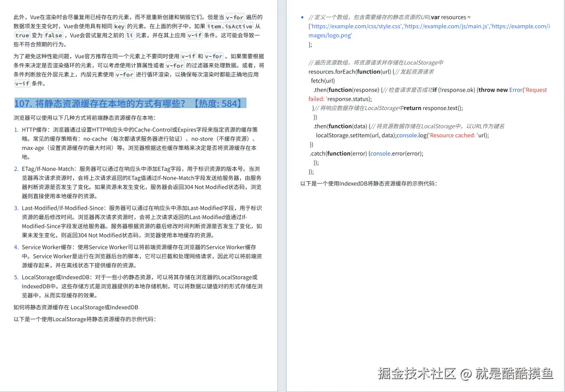Click the line '以下是一个使用IndexedDB将静态资源缓存的示例代码'
This screenshot has width=565, height=392.
point(368,183)
